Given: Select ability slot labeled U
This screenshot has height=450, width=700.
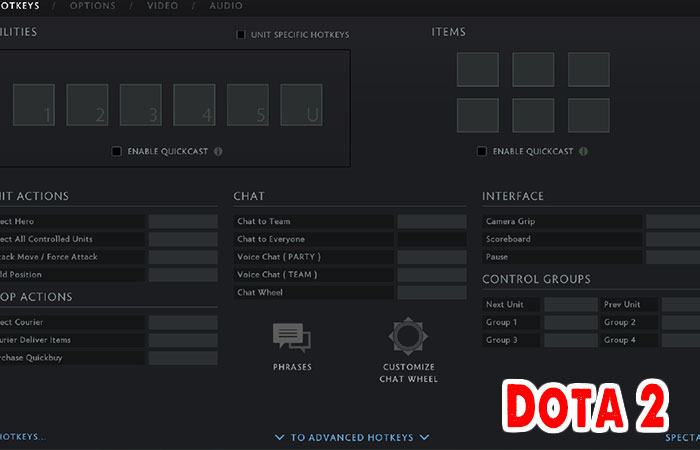Looking at the screenshot, I should click(x=301, y=105).
